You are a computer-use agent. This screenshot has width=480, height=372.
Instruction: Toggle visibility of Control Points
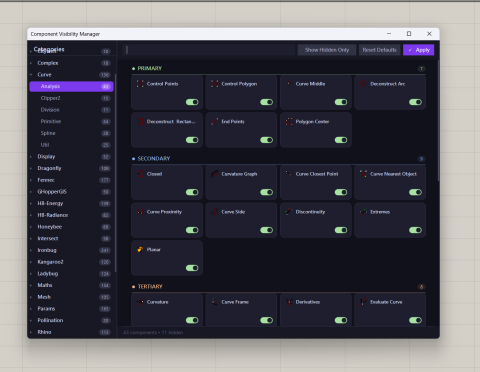point(192,102)
